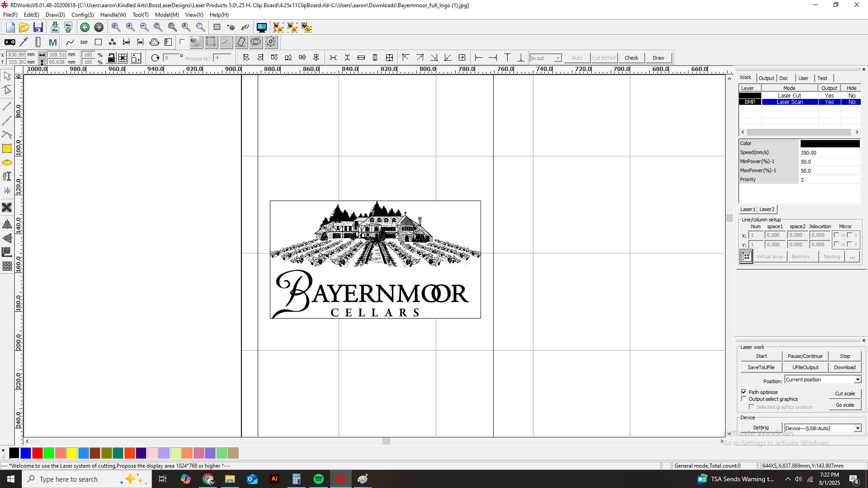
Task: Toggle the X row Mirror H checkbox
Action: tap(836, 235)
